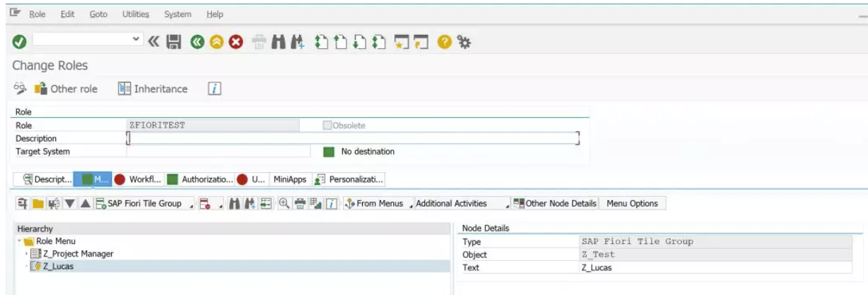Click the Other role button
868x295 pixels.
65,89
